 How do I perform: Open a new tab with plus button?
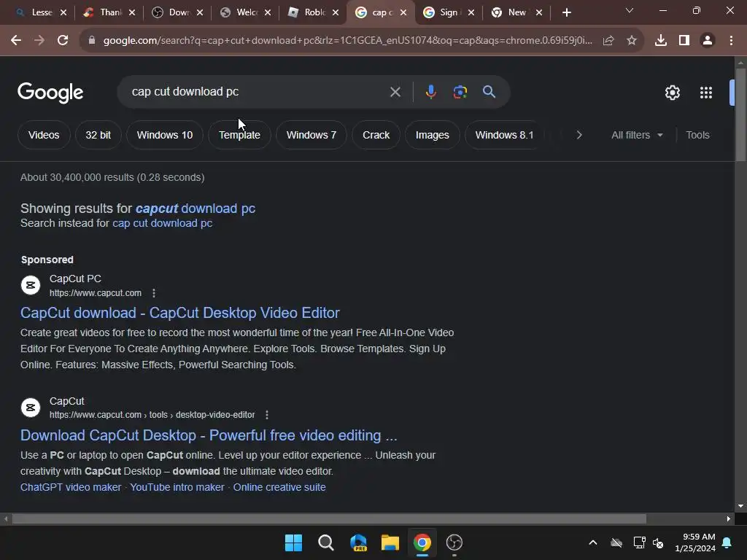point(566,12)
